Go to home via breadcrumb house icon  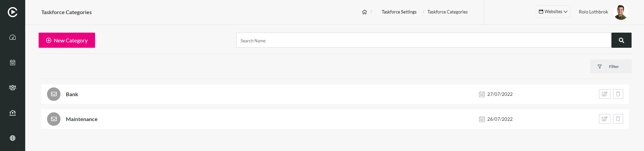pyautogui.click(x=364, y=12)
